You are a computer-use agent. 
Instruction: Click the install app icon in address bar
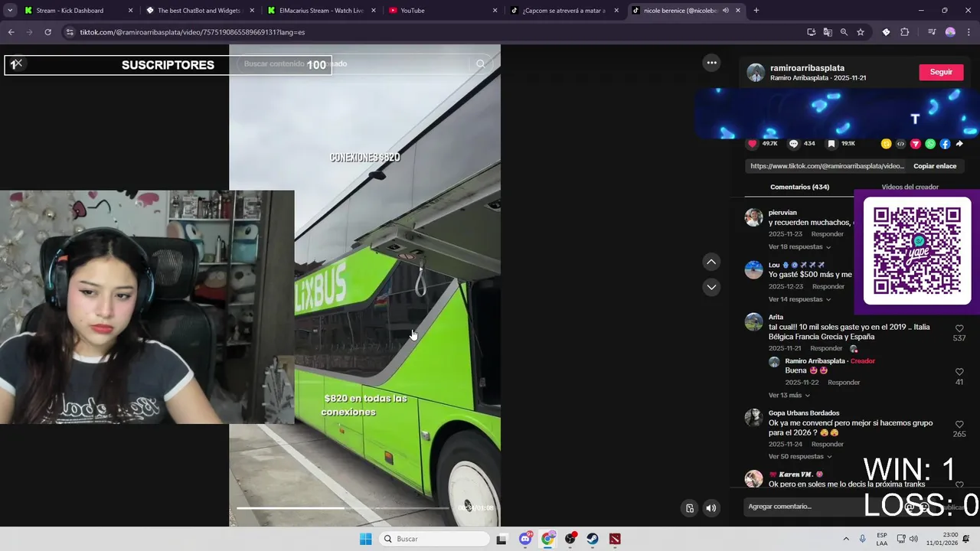point(812,32)
